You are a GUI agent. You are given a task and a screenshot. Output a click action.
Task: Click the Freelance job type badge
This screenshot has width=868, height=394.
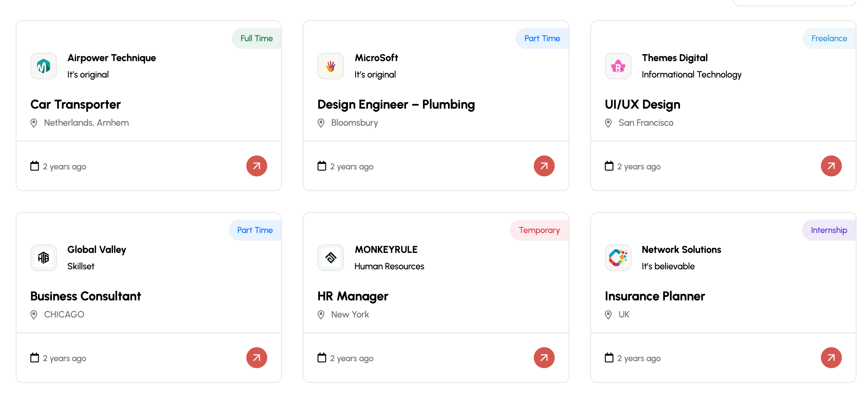[x=829, y=38]
